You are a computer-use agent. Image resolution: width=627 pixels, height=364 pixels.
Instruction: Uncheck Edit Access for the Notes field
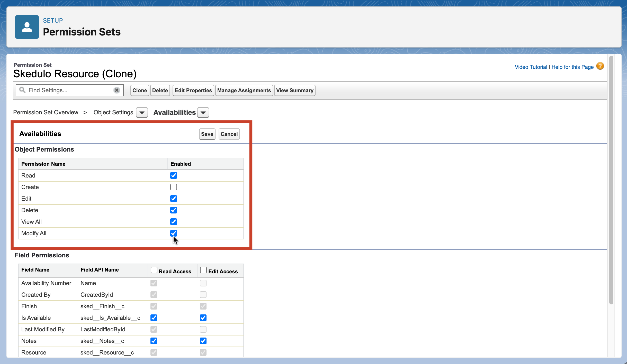coord(203,341)
